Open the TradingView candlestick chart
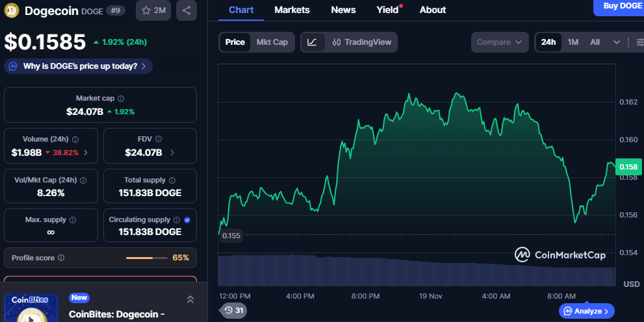644x322 pixels. pos(361,42)
